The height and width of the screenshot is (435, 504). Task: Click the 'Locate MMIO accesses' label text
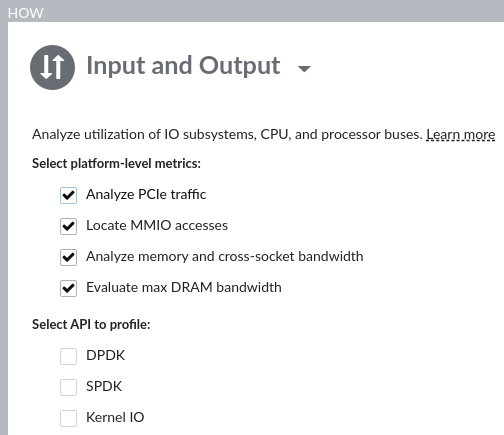click(x=157, y=225)
